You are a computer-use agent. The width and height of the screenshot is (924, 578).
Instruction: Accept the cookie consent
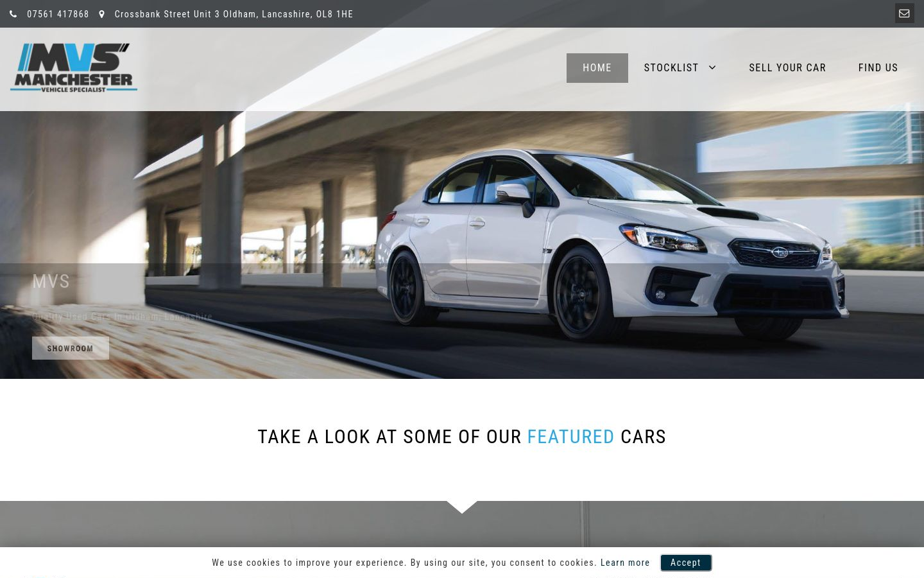coord(686,563)
